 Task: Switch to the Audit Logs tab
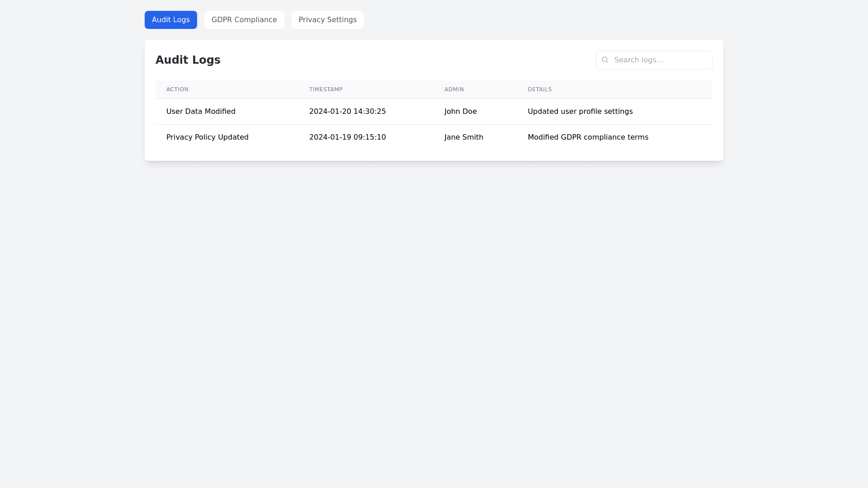point(170,20)
